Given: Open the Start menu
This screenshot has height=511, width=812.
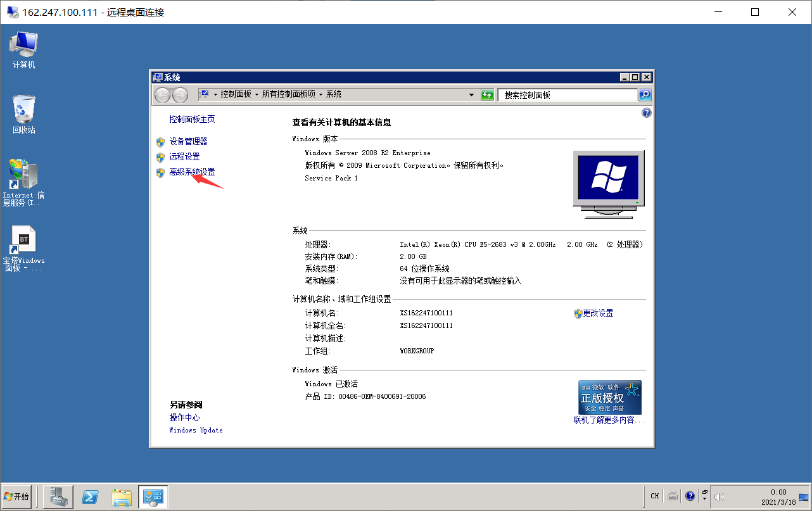Looking at the screenshot, I should click(x=18, y=496).
